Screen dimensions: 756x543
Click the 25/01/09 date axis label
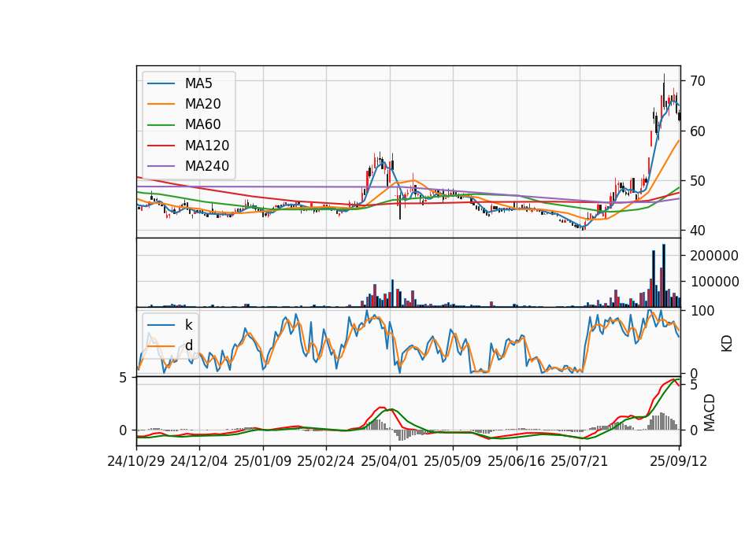tap(263, 462)
